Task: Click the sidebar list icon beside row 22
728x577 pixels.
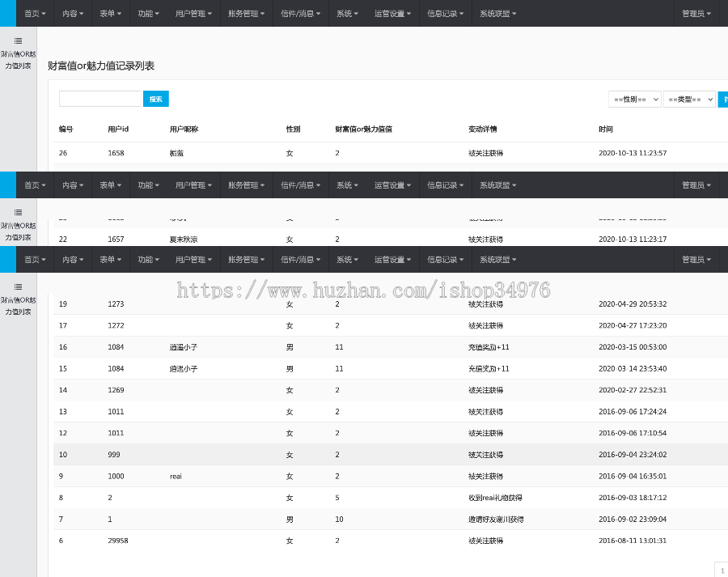Action: click(18, 212)
